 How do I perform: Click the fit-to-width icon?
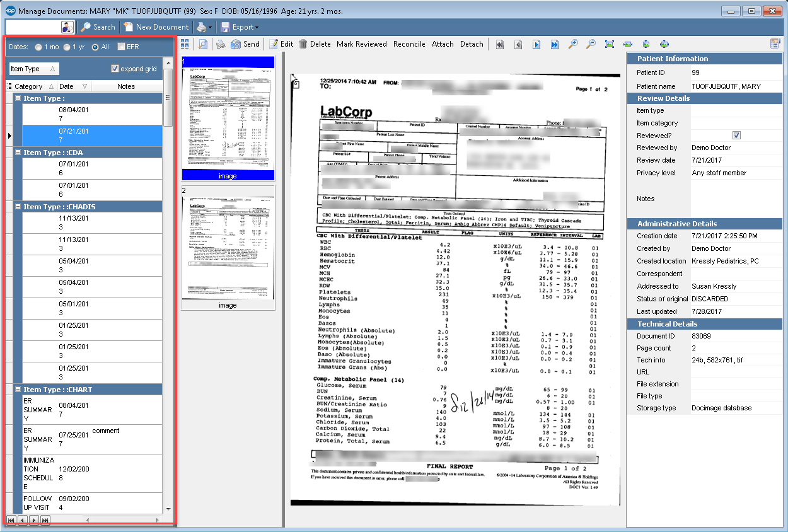point(628,44)
